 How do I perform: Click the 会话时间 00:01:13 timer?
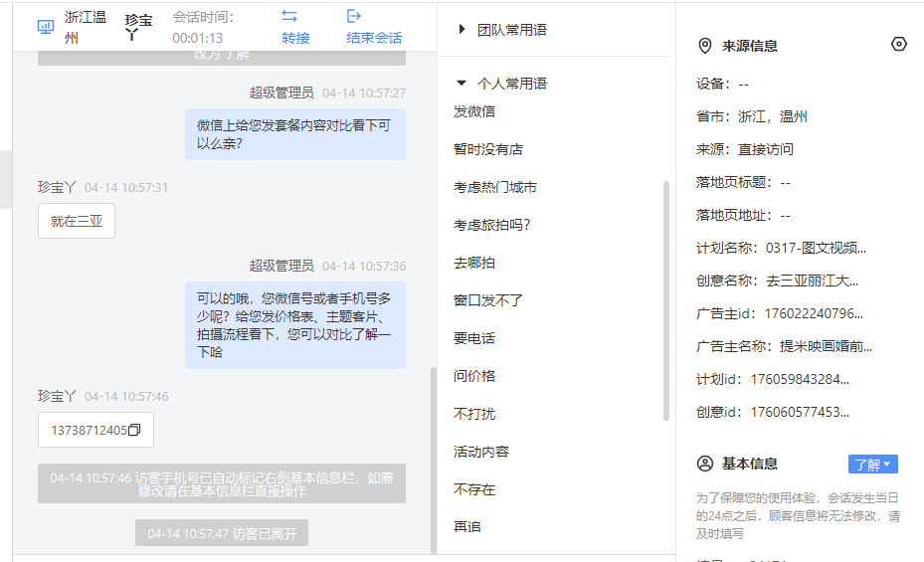tap(203, 28)
